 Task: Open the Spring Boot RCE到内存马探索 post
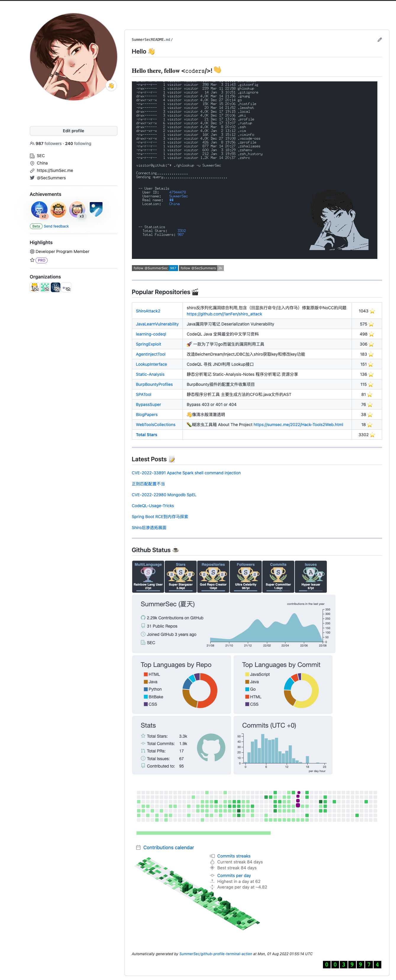160,517
